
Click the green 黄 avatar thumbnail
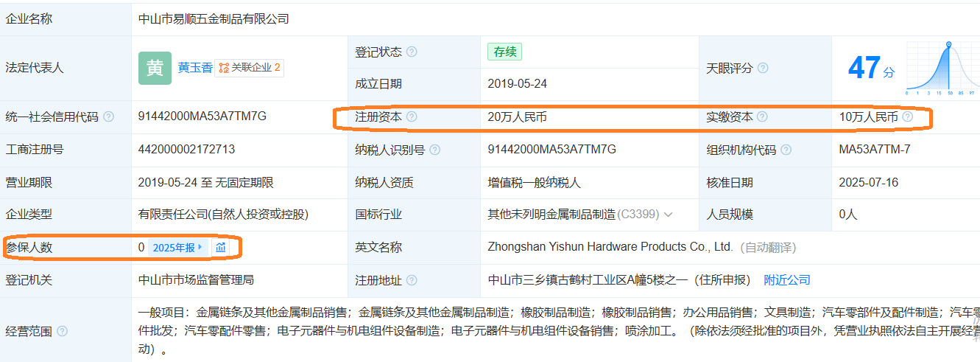(x=155, y=68)
